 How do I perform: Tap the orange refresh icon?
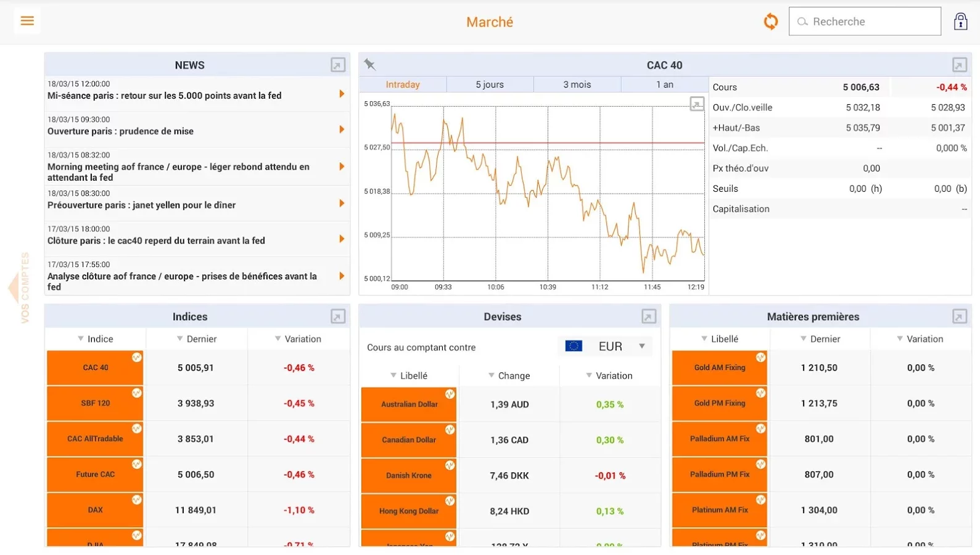coord(771,22)
